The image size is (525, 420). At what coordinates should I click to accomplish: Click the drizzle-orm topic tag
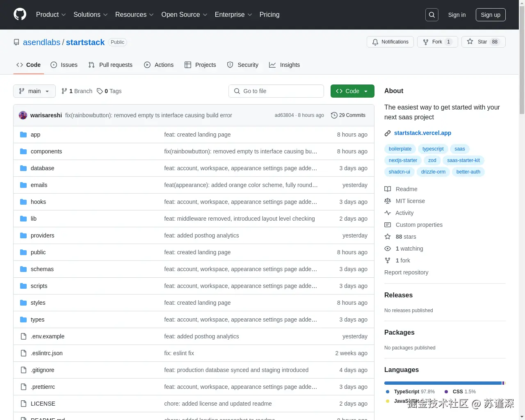pos(433,172)
